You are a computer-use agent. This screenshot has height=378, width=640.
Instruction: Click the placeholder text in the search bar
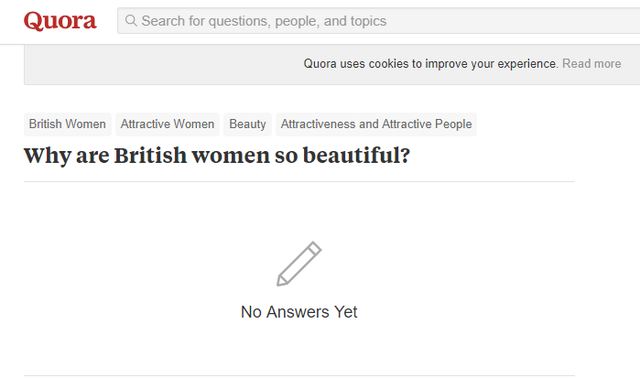264,21
